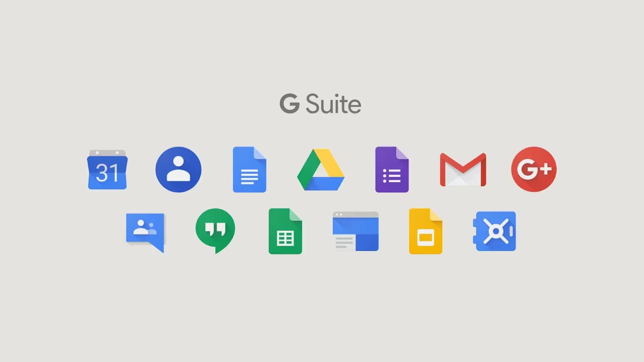The width and height of the screenshot is (644, 362).
Task: Select the green Google Sheets icon
Action: (x=285, y=231)
